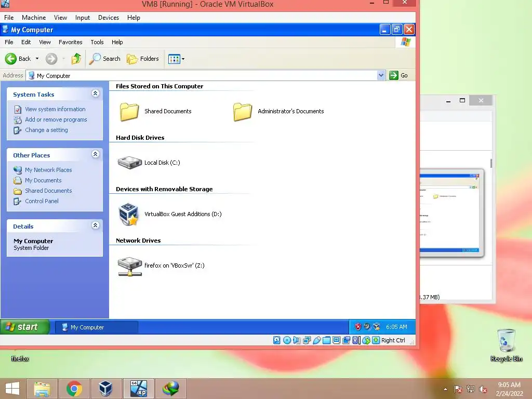Click the display status icon
Image resolution: width=532 pixels, height=399 pixels.
click(336, 340)
